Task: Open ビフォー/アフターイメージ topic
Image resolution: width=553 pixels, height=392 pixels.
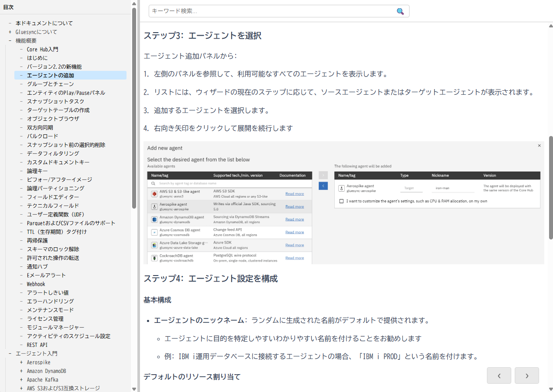Action: click(60, 180)
